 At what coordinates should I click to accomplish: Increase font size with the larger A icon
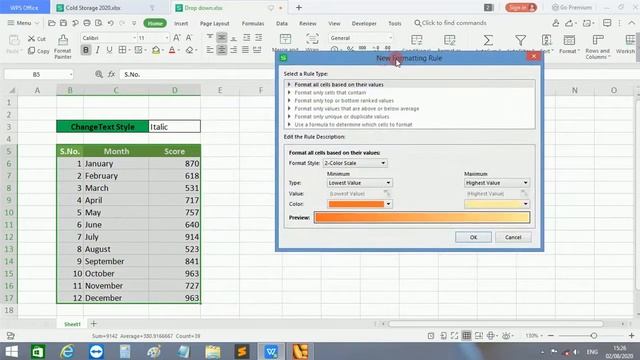coord(177,38)
